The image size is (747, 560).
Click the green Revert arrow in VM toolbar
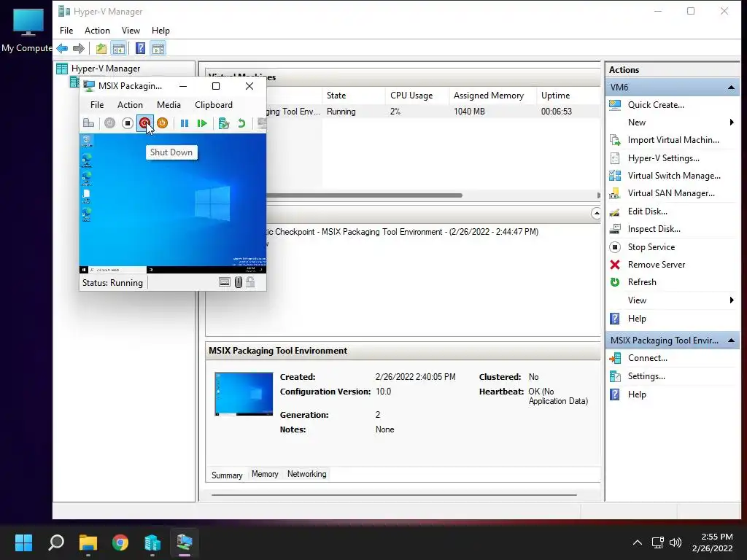pyautogui.click(x=241, y=123)
